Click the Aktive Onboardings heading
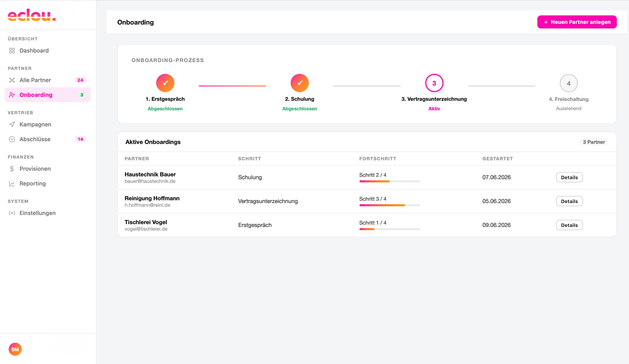This screenshot has height=364, width=629. point(153,142)
